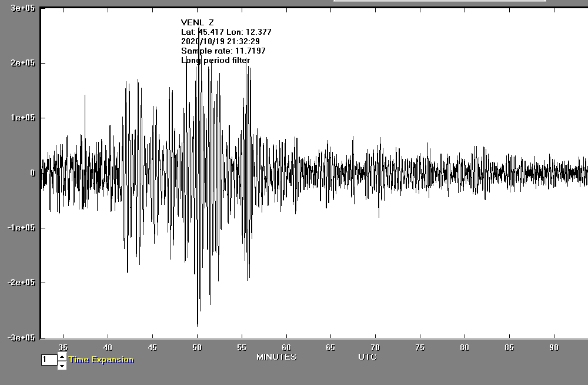Increase Time Expansion with the up arrow

[62, 357]
